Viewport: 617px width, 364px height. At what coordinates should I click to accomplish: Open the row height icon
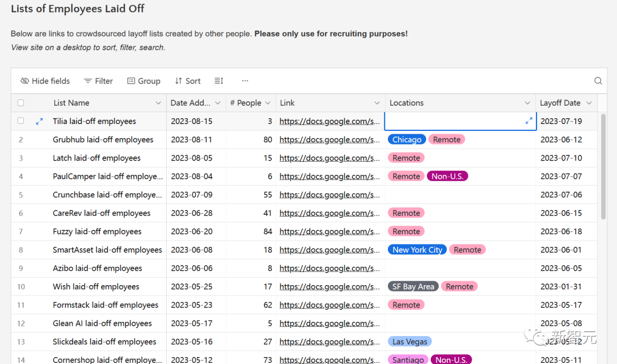[219, 81]
